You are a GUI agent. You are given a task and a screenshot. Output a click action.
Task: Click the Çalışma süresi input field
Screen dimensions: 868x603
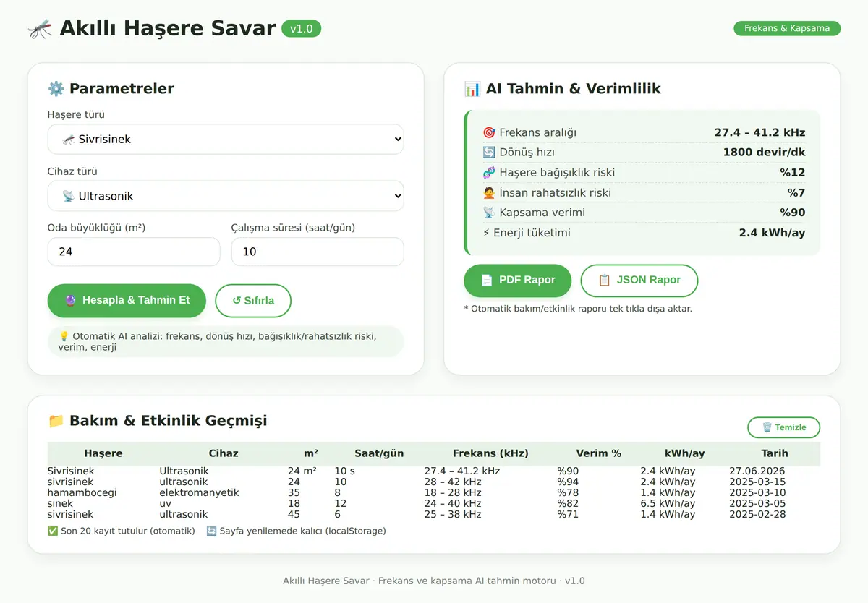point(318,252)
